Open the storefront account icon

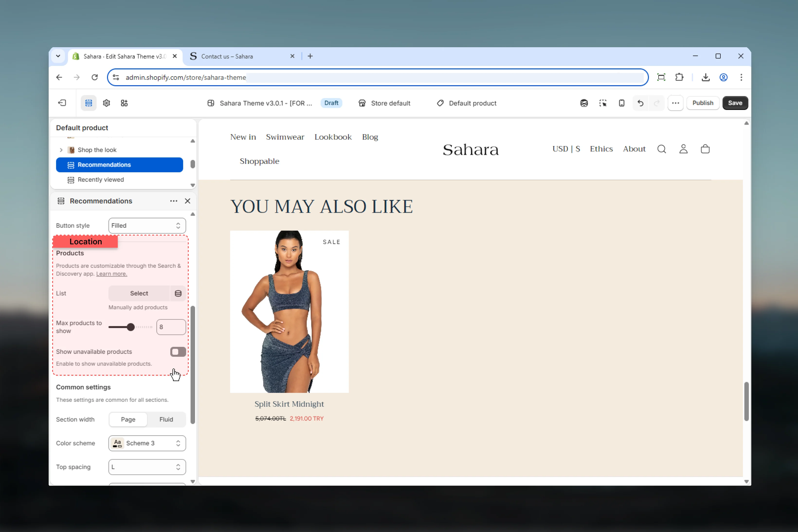coord(683,149)
